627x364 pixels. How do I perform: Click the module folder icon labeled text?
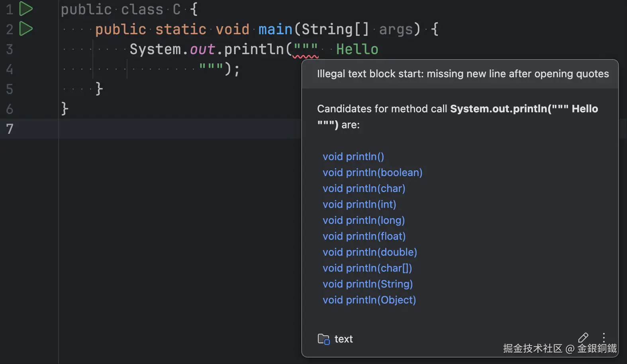point(323,339)
